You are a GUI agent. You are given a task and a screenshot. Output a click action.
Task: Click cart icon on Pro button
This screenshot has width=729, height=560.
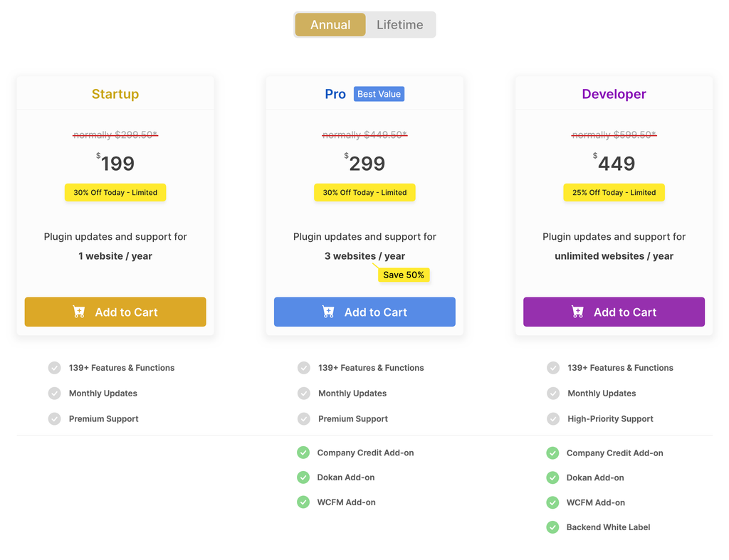328,312
